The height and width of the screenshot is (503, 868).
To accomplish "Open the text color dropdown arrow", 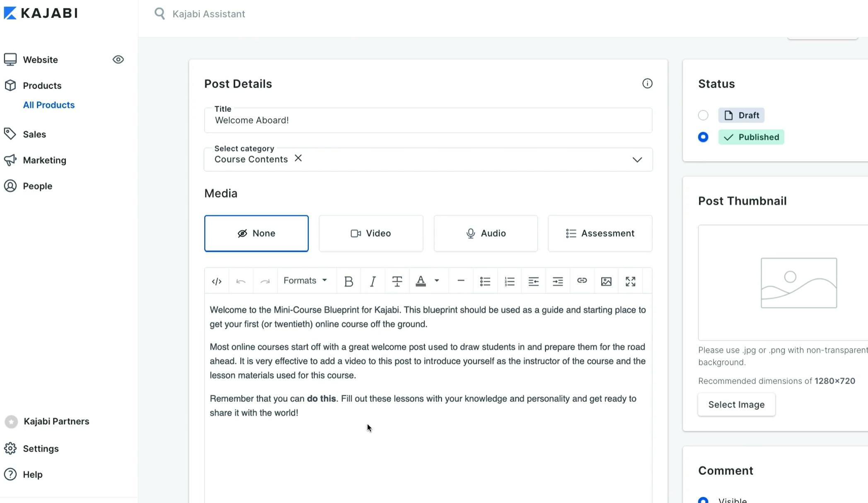I will (x=437, y=281).
